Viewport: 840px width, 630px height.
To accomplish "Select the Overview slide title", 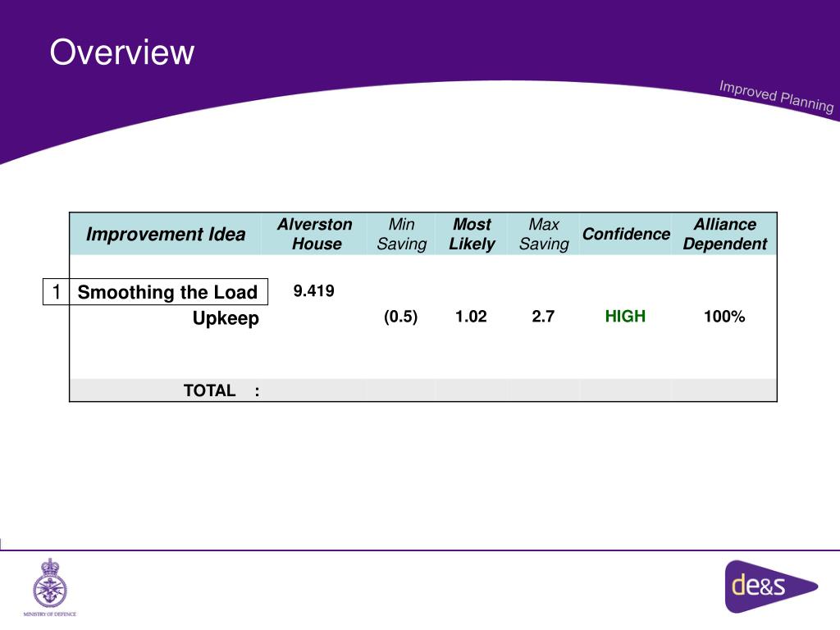I will coord(121,52).
